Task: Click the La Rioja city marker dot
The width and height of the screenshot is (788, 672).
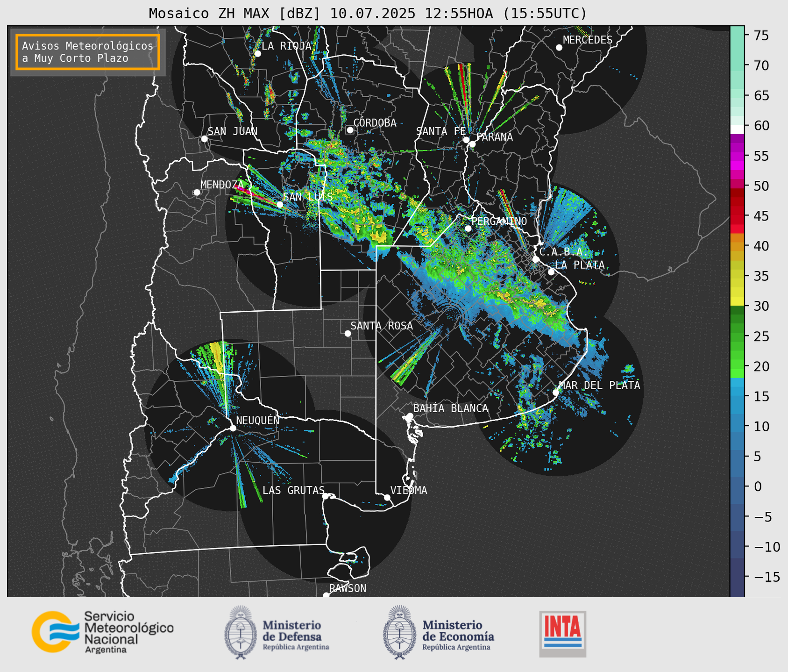Action: coord(257,54)
